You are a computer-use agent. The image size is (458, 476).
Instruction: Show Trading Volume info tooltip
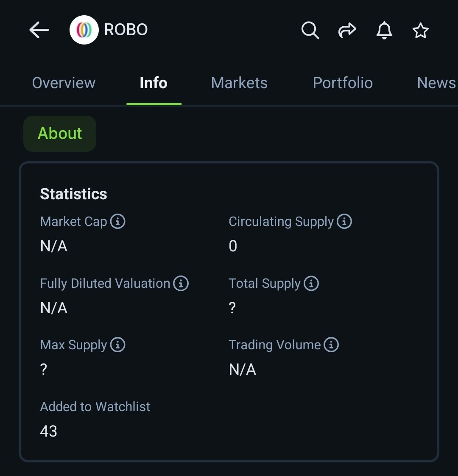[331, 345]
